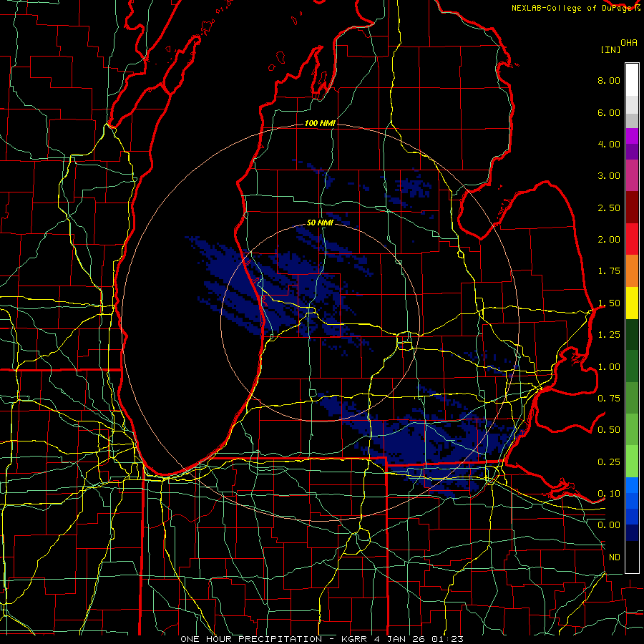Click the 1.00 legend value
Viewport: 644px width, 644px height.
[x=609, y=367]
